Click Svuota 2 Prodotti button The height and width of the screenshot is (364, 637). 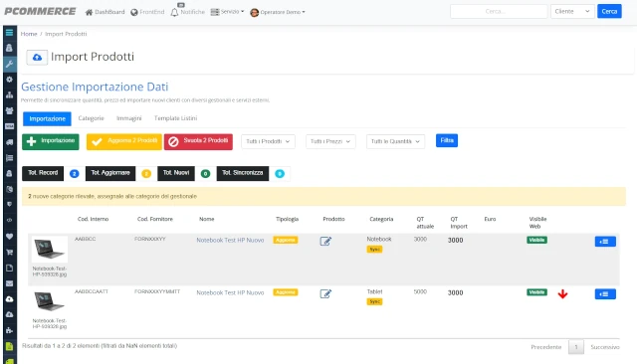click(198, 141)
